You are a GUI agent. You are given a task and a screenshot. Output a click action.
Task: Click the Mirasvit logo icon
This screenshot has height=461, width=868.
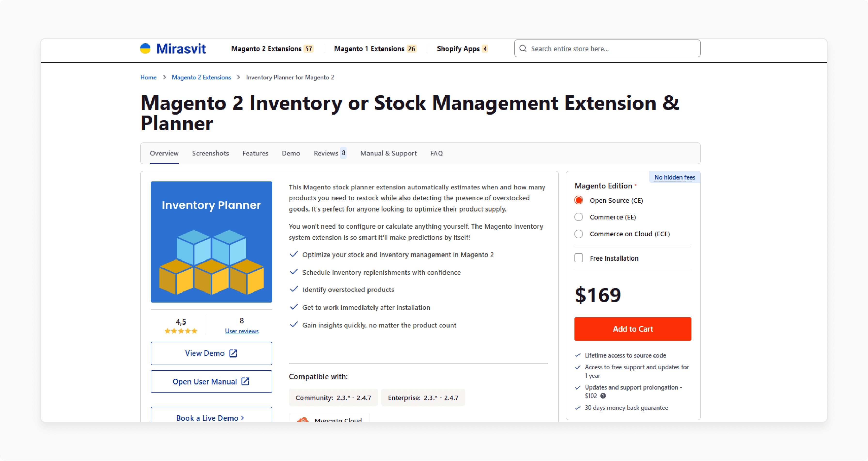click(145, 48)
